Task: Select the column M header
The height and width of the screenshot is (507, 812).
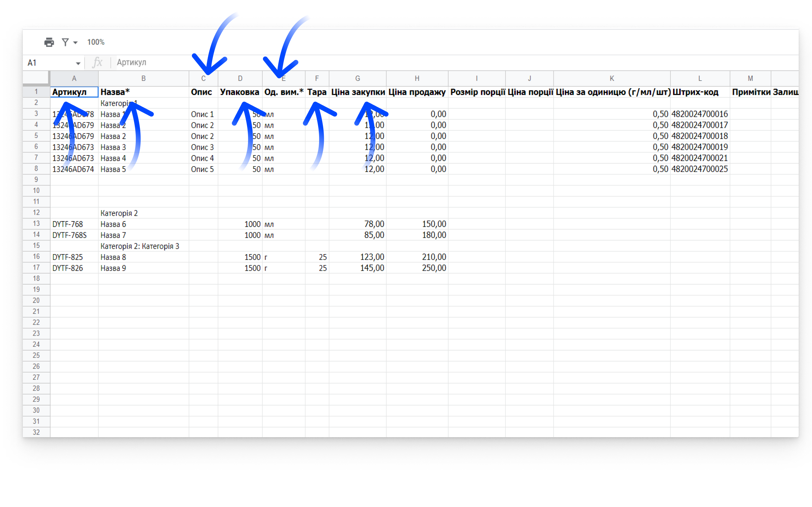Action: [x=750, y=78]
